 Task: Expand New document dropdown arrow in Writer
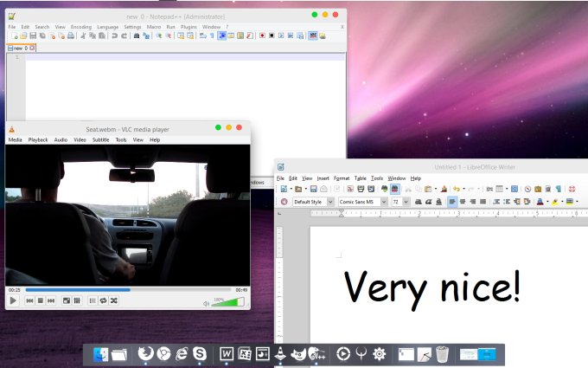pos(291,189)
